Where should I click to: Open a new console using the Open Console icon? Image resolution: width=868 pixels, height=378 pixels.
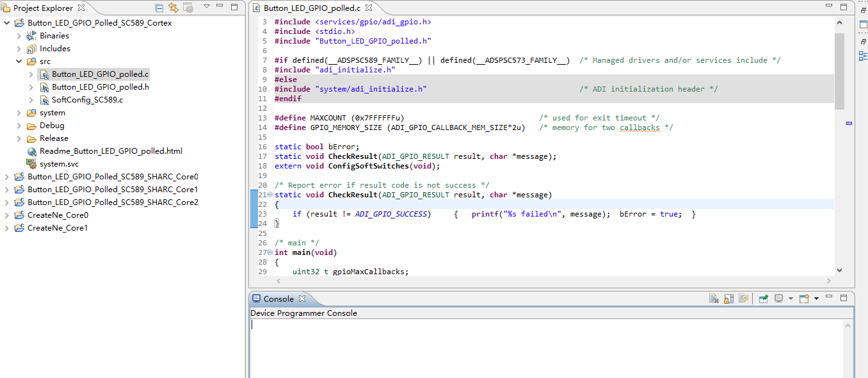point(804,299)
